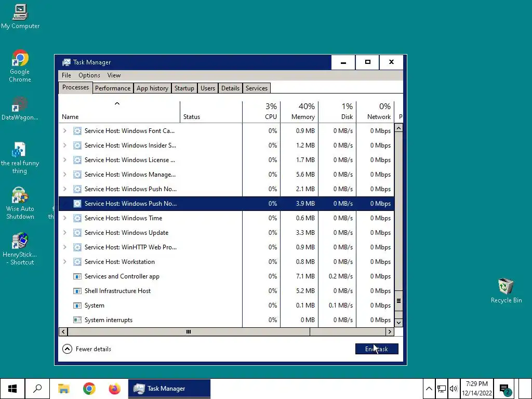532x399 pixels.
Task: Open the Recycle Bin
Action: coord(506,291)
